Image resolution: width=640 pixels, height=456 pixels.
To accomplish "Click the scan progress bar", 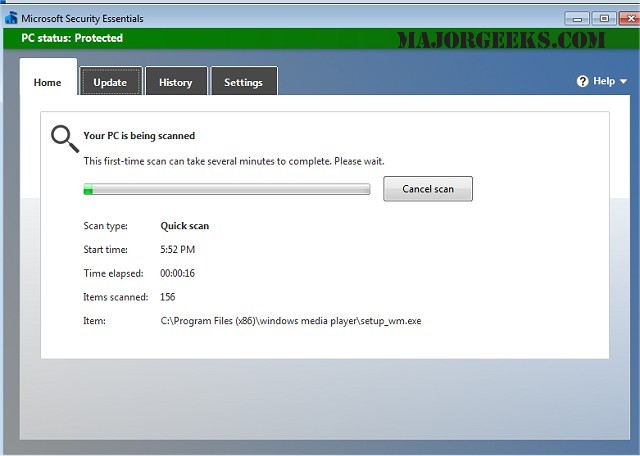I will 227,189.
